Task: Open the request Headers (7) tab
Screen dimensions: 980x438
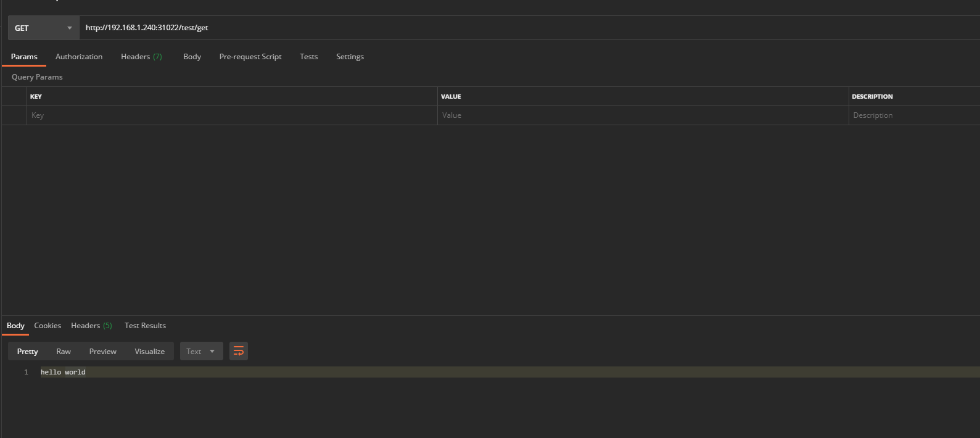Action: click(141, 57)
